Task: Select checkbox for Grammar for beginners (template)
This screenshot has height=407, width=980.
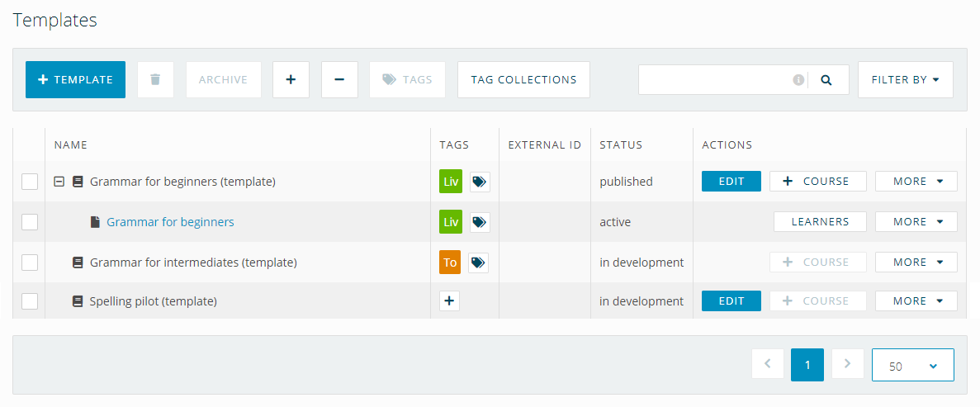Action: [x=30, y=182]
